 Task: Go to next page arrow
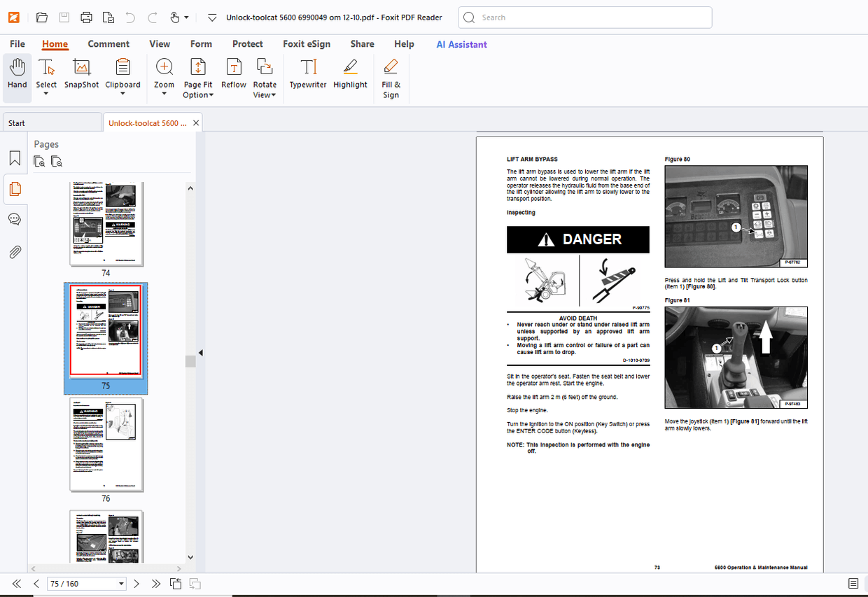(x=136, y=584)
